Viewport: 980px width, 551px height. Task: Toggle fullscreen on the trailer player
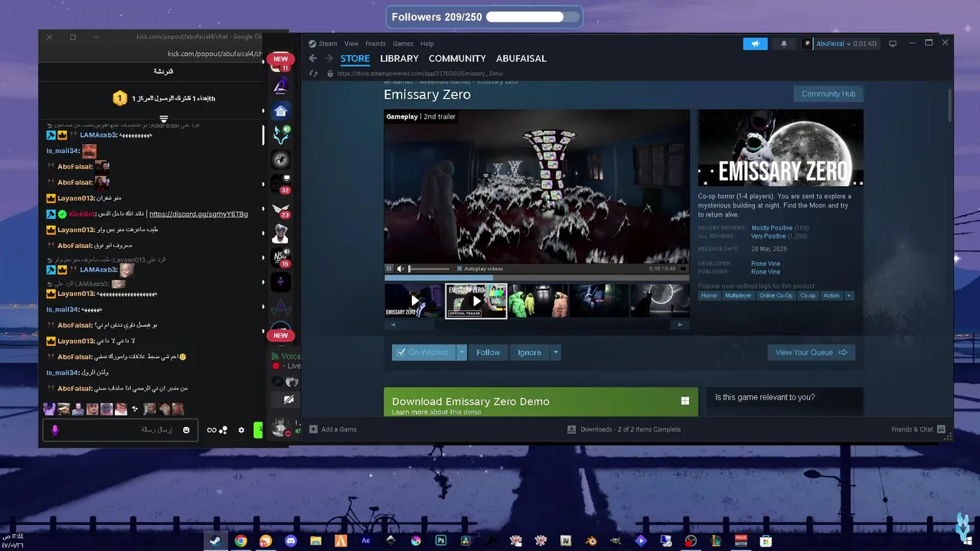pyautogui.click(x=684, y=269)
